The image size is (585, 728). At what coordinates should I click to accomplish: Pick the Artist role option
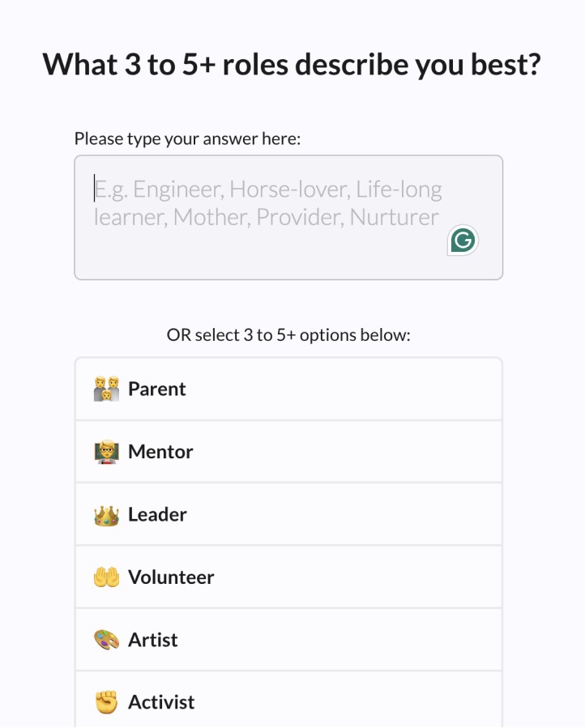(288, 639)
